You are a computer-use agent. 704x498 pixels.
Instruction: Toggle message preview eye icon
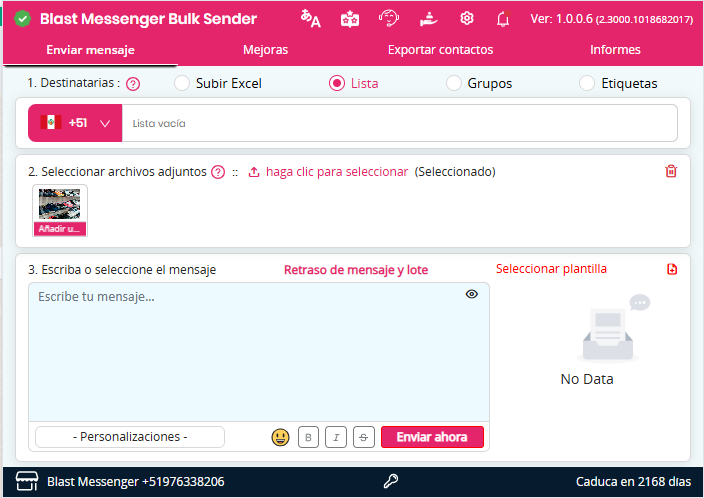pos(472,295)
